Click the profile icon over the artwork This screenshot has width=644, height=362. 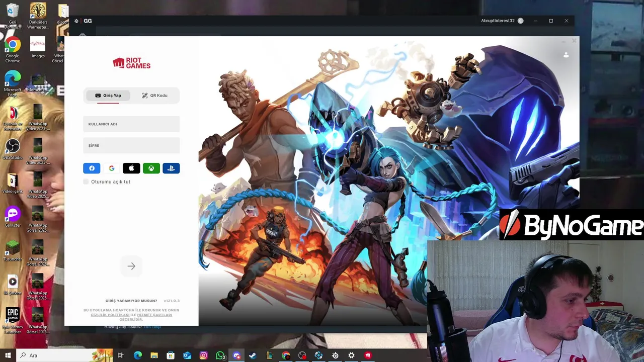[566, 55]
